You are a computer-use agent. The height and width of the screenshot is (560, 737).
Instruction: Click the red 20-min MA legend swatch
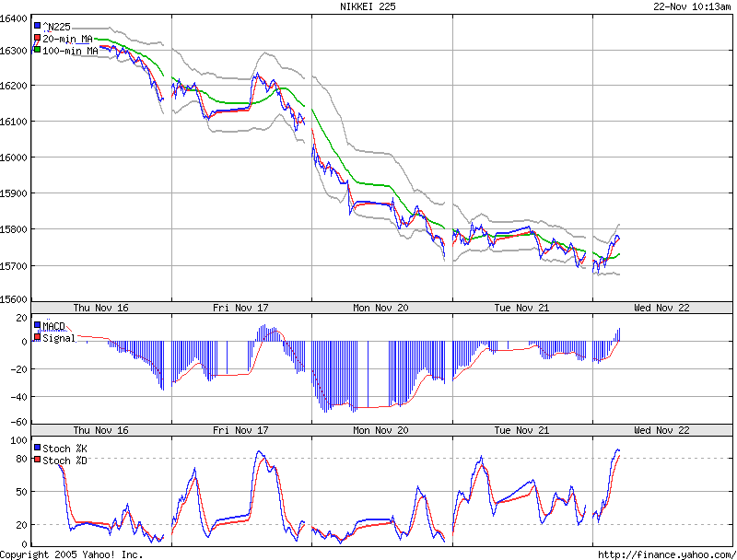pos(37,38)
